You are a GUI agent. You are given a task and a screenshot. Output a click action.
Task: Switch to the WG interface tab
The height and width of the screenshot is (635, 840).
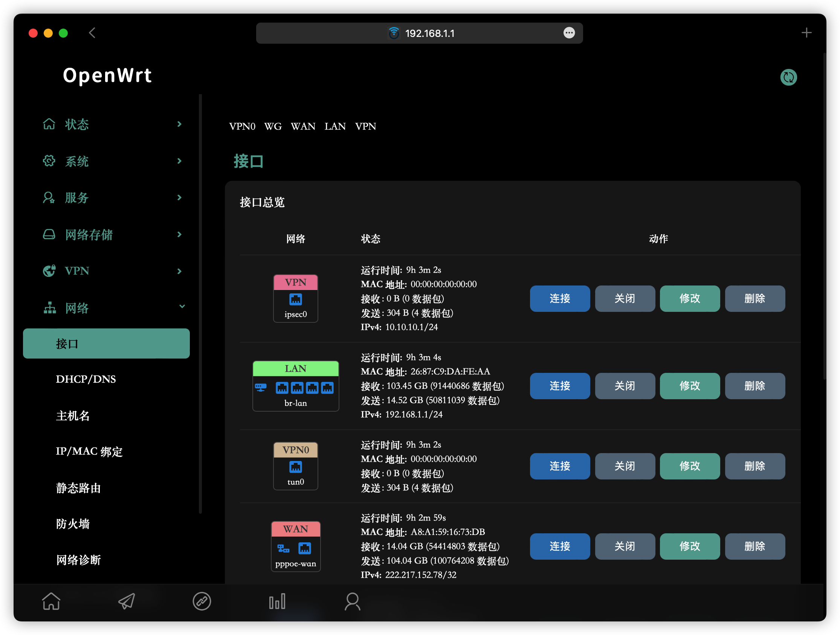(x=273, y=126)
